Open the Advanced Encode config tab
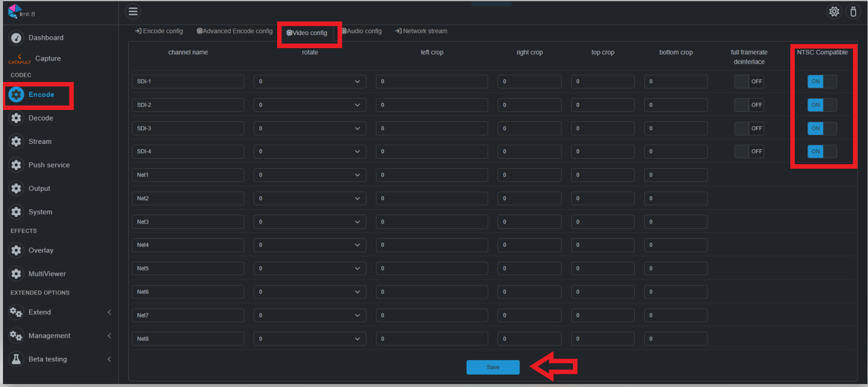868x387 pixels. click(x=235, y=31)
